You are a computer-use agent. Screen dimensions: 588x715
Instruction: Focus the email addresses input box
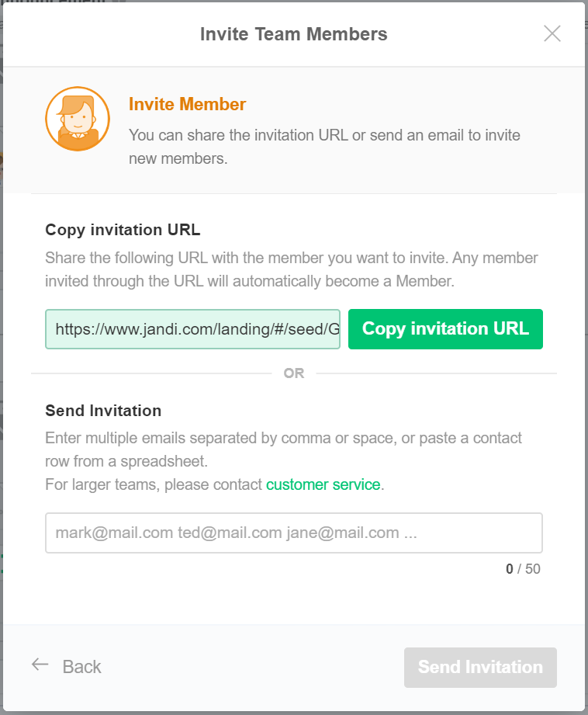pos(293,533)
